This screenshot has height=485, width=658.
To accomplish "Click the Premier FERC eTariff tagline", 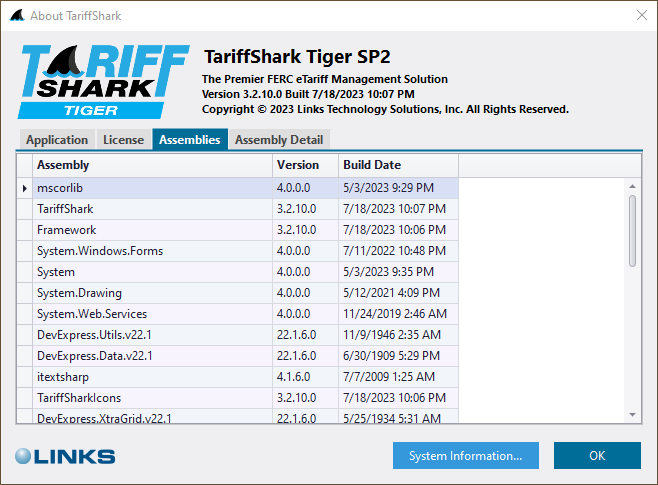I will pyautogui.click(x=324, y=79).
